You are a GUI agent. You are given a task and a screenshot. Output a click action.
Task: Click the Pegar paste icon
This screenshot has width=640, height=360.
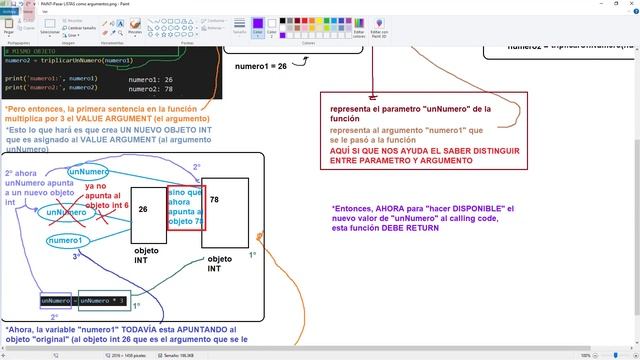[x=9, y=24]
